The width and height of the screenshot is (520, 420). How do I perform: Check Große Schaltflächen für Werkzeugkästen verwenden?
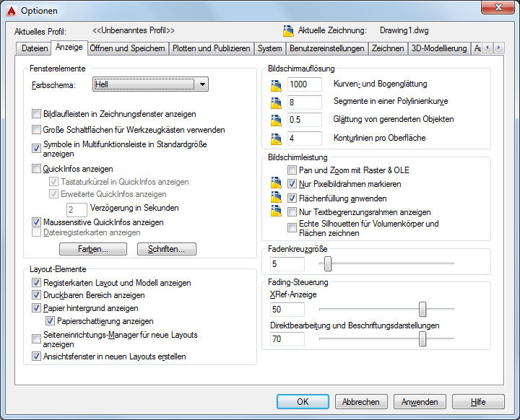[x=36, y=130]
